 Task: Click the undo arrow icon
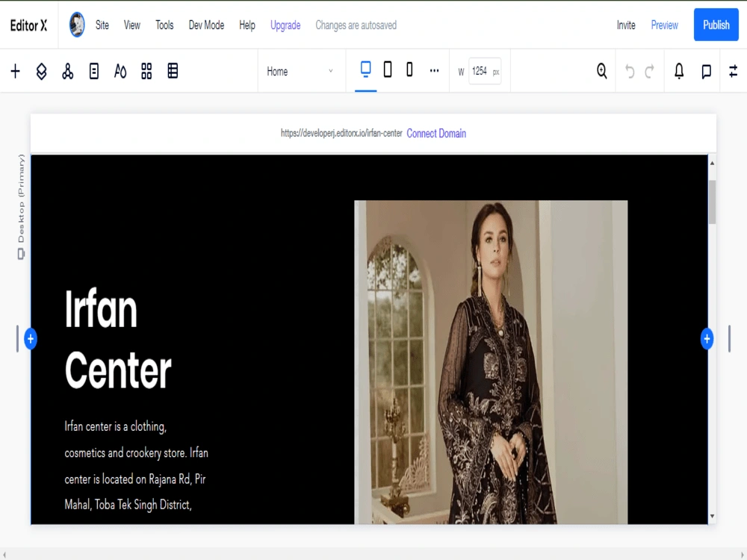631,71
